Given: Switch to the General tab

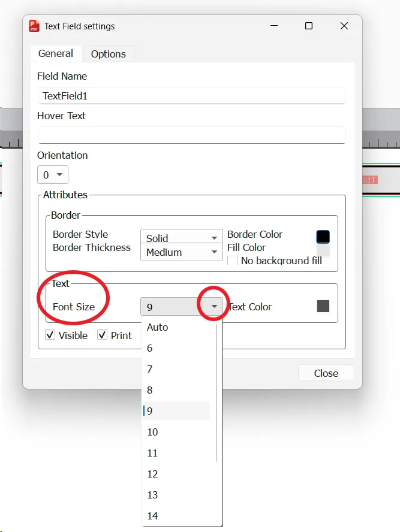Looking at the screenshot, I should pyautogui.click(x=56, y=53).
